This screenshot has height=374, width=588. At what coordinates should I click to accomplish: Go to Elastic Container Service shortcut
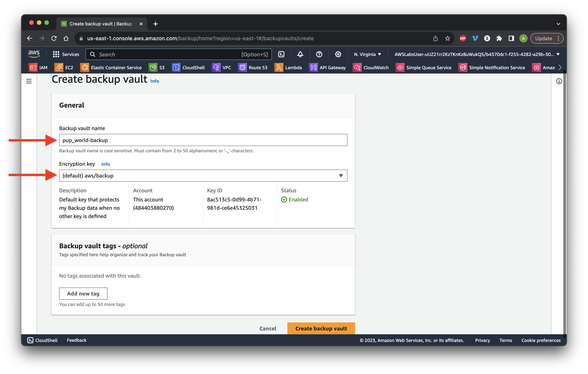tap(111, 68)
